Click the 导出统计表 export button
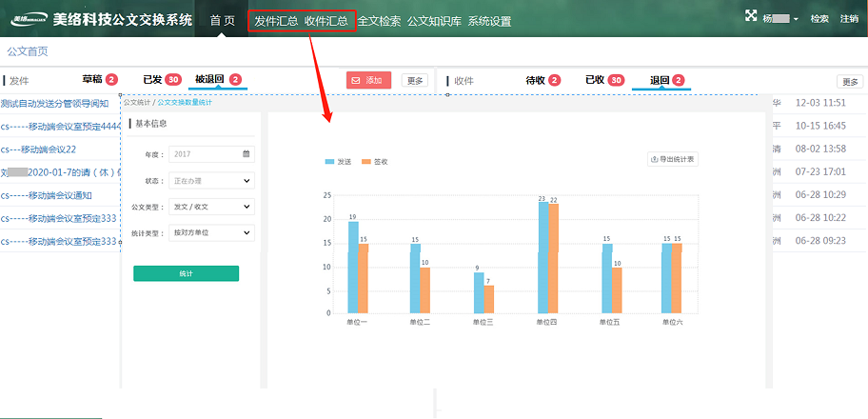Viewport: 868px width, 419px height. (672, 159)
